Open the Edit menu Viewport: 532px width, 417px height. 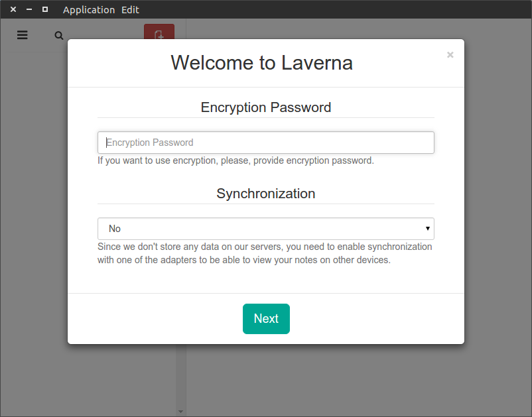[x=130, y=10]
